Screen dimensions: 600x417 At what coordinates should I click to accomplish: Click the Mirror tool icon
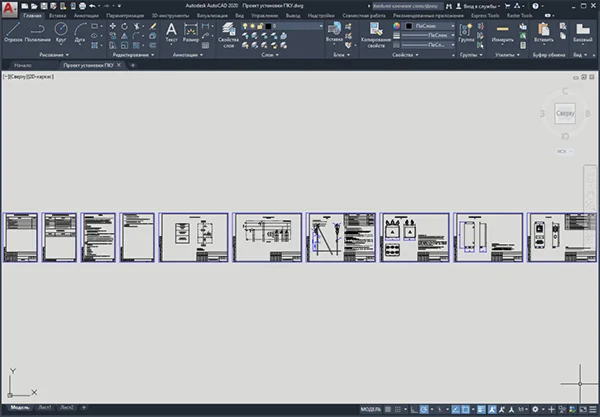point(124,36)
